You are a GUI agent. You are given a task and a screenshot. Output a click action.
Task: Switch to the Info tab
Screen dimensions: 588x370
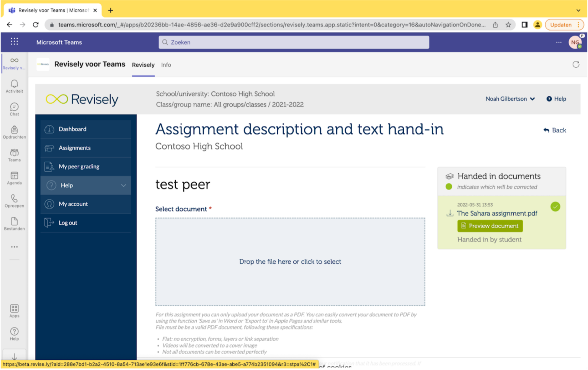tap(166, 65)
